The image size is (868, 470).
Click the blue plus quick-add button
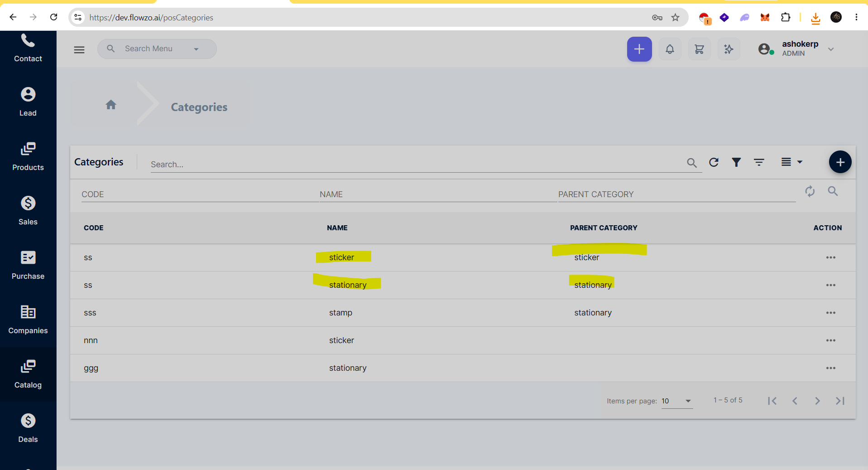[x=639, y=49]
